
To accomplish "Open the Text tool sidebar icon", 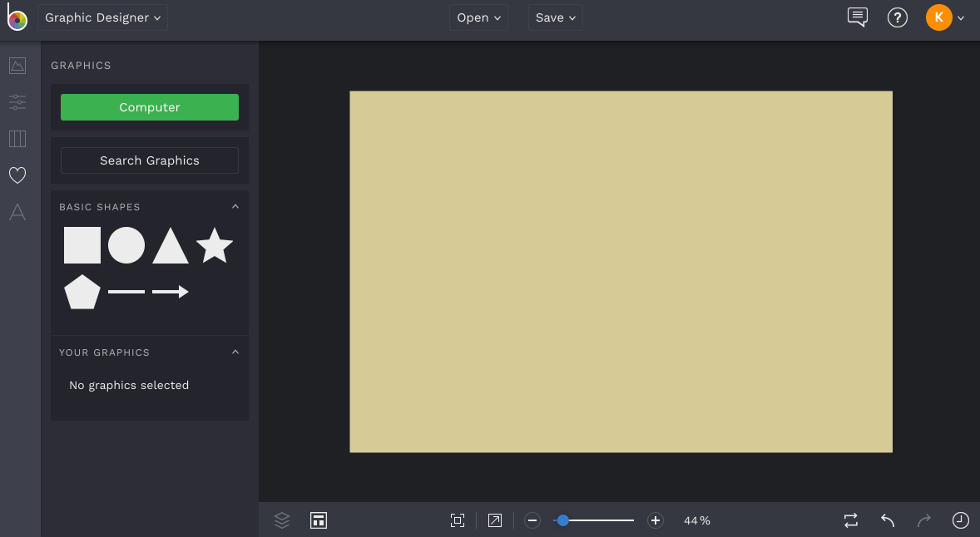I will tap(17, 212).
